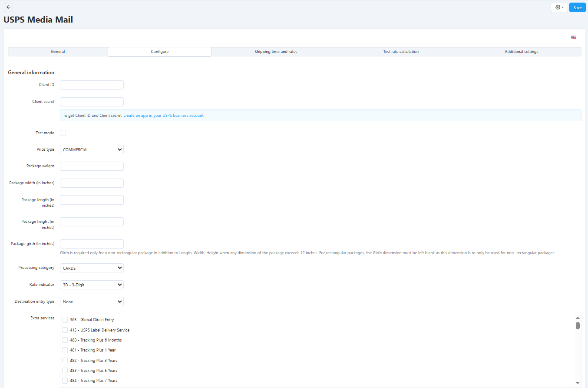
Task: Open Shipping time and rates tab
Action: coord(276,52)
